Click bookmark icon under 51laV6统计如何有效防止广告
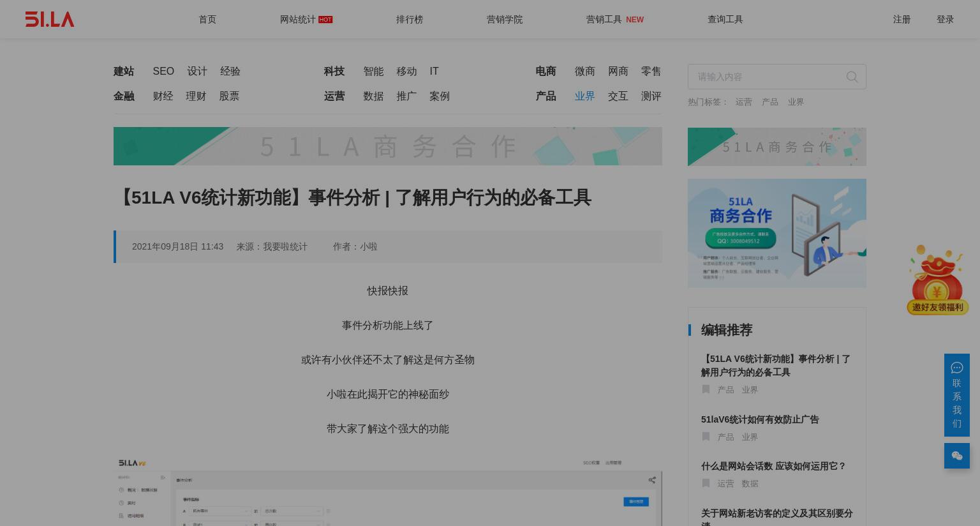The height and width of the screenshot is (526, 980). (706, 437)
